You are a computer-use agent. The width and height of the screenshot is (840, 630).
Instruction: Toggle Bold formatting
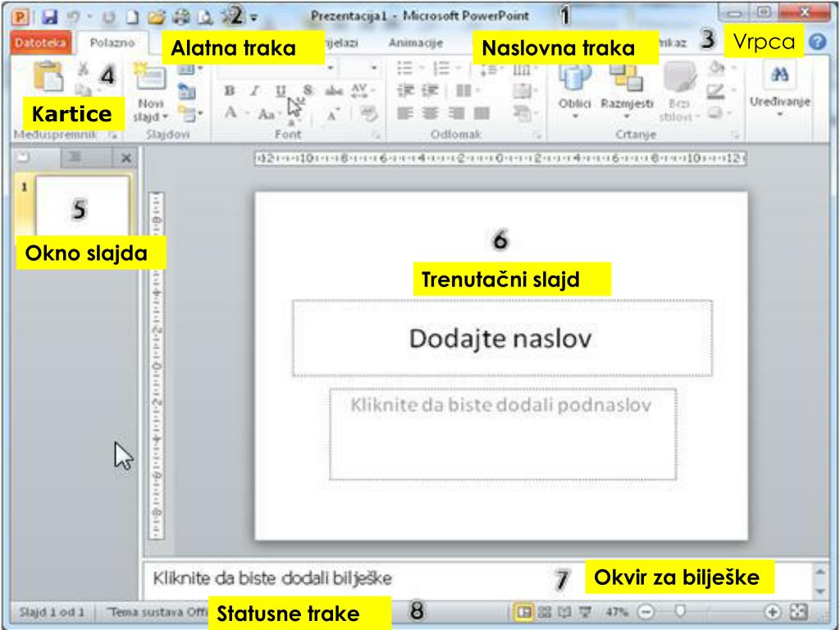tap(230, 91)
